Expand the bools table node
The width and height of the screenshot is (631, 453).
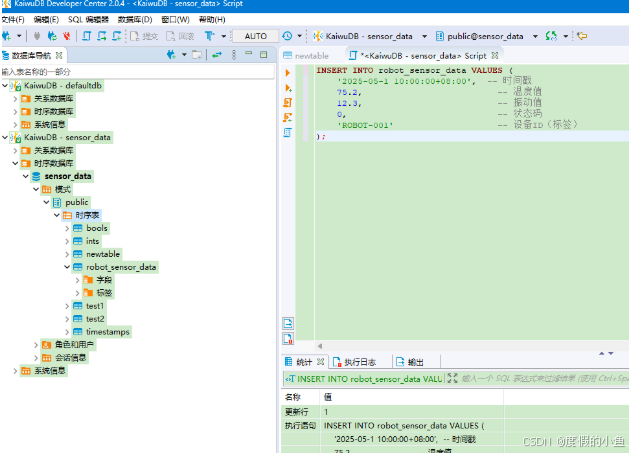(66, 228)
